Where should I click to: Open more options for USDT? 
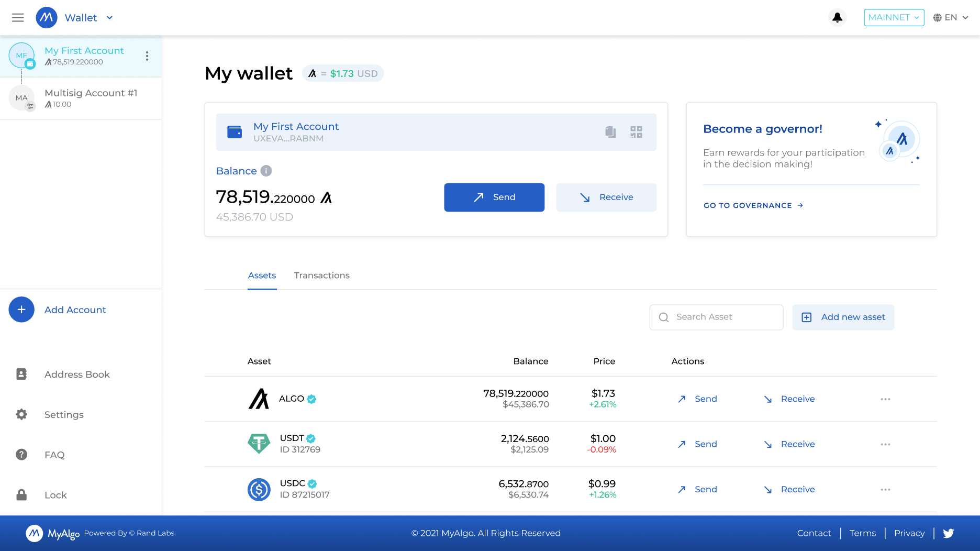tap(885, 444)
